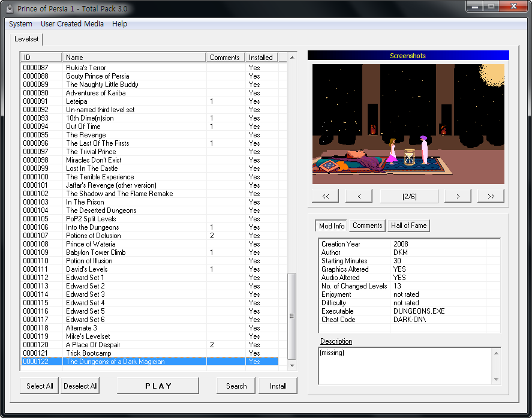Go to previous screenshot with < button

[359, 196]
